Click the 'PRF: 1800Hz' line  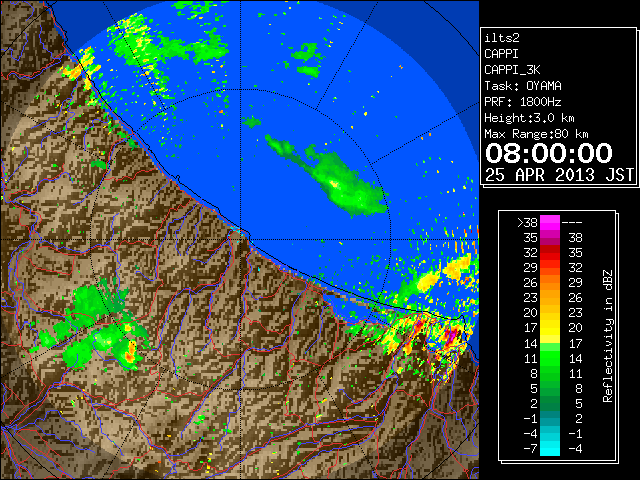coord(522,102)
